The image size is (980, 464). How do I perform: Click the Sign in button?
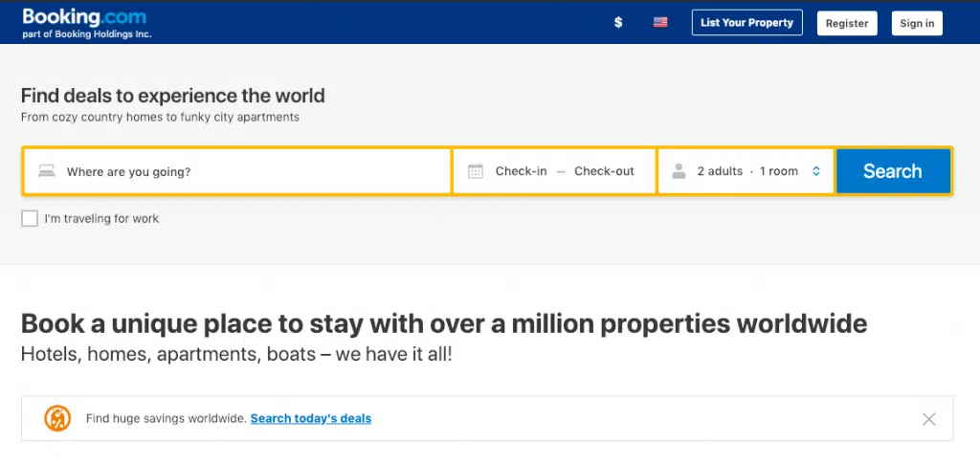[917, 23]
